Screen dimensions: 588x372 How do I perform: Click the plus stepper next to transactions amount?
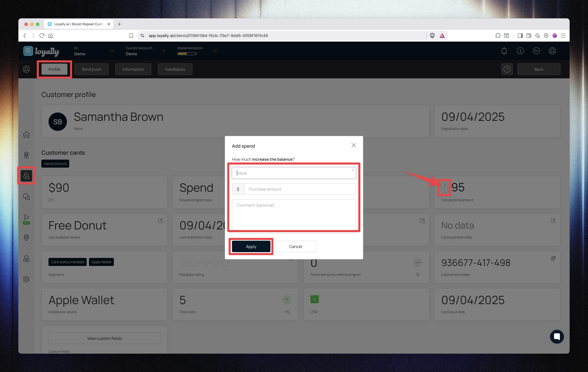click(x=445, y=185)
